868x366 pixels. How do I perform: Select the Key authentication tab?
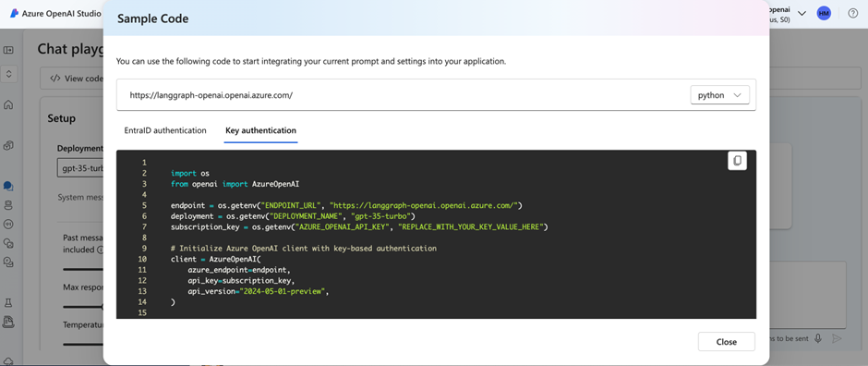coord(260,130)
